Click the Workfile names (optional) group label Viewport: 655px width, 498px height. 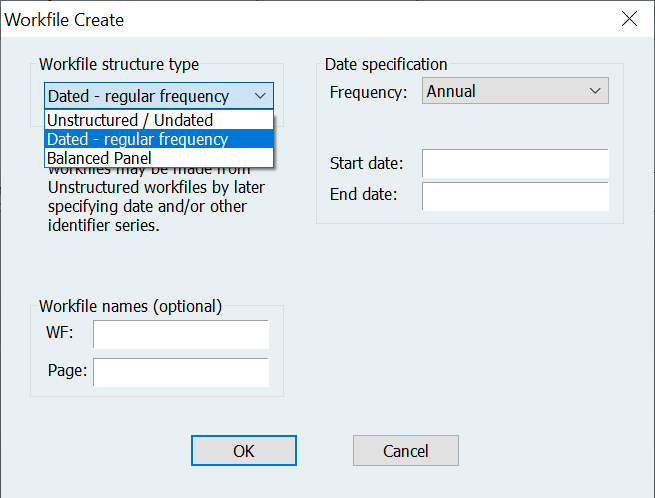point(130,306)
